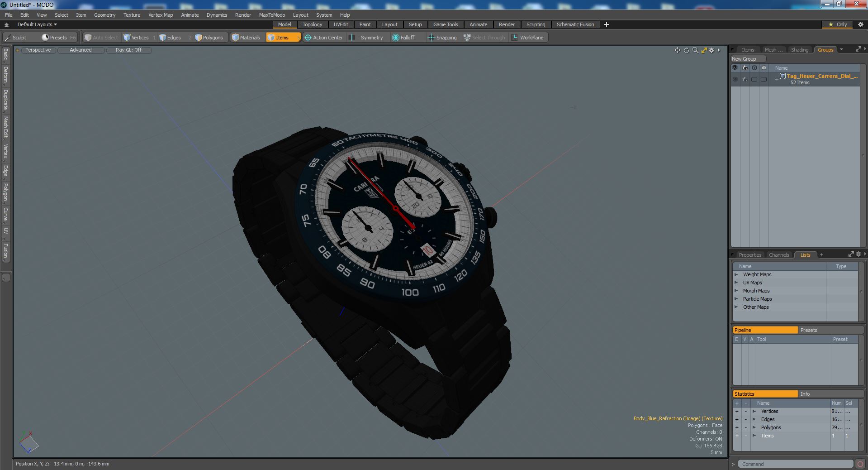Click the Command input field
868x470 pixels.
coord(796,464)
